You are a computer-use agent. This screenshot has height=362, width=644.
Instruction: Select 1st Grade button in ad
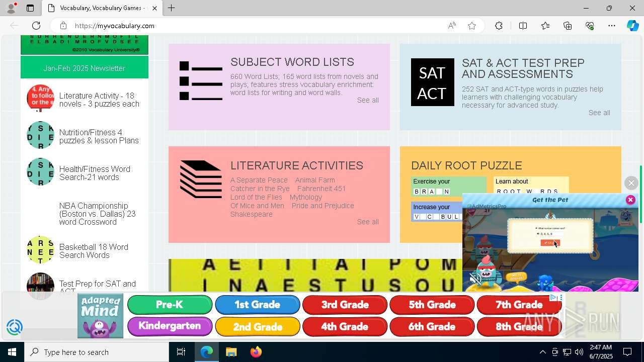pyautogui.click(x=257, y=305)
